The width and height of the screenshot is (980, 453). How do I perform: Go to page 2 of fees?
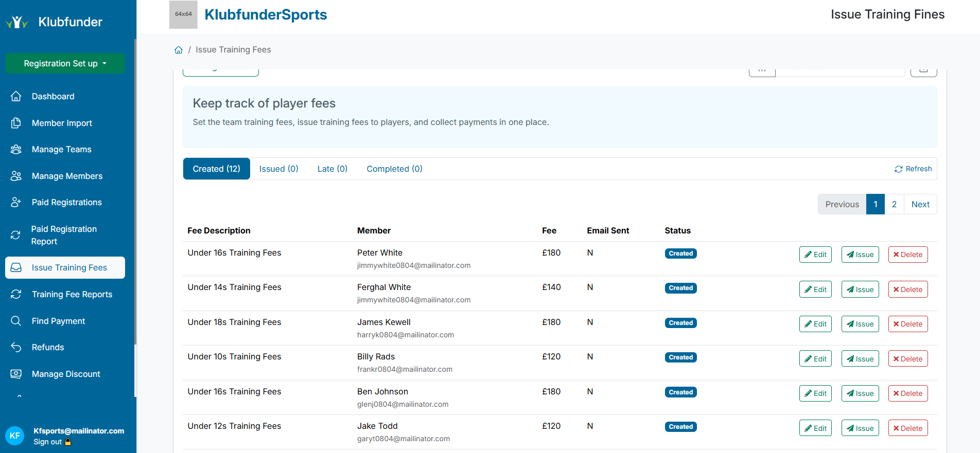coord(894,204)
